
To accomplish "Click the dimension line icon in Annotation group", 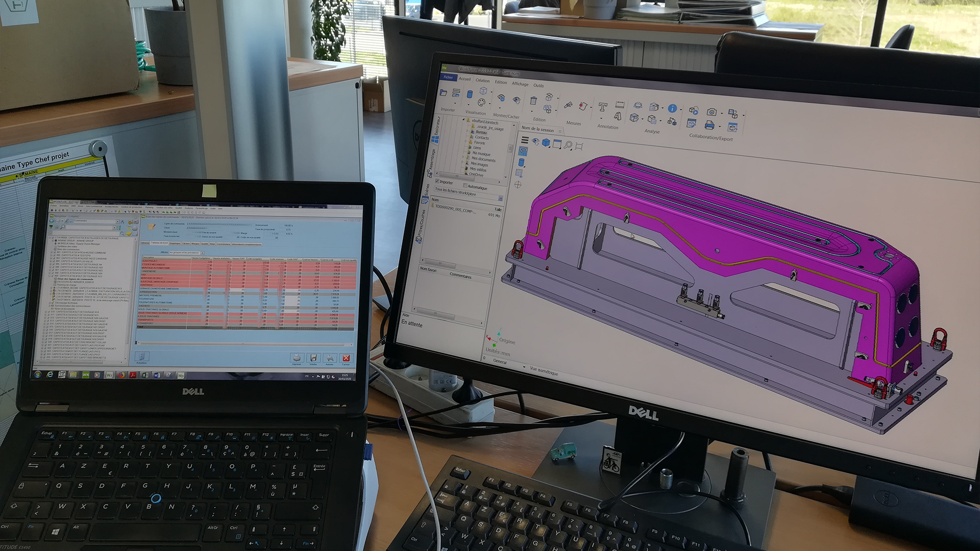I will tap(620, 104).
